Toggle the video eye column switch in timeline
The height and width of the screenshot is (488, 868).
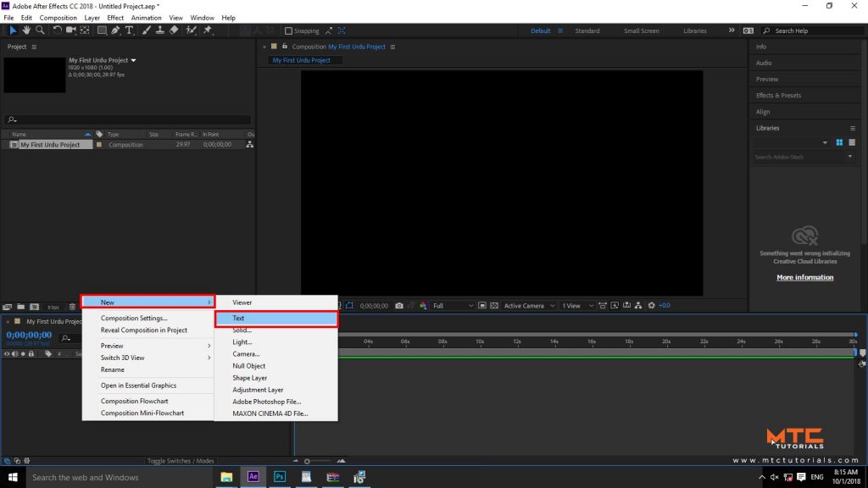coord(7,353)
